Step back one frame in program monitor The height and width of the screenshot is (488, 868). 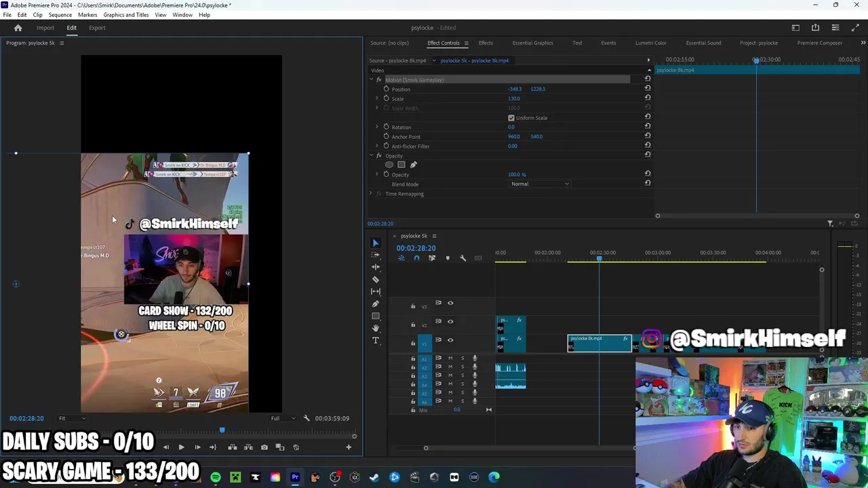tap(165, 447)
